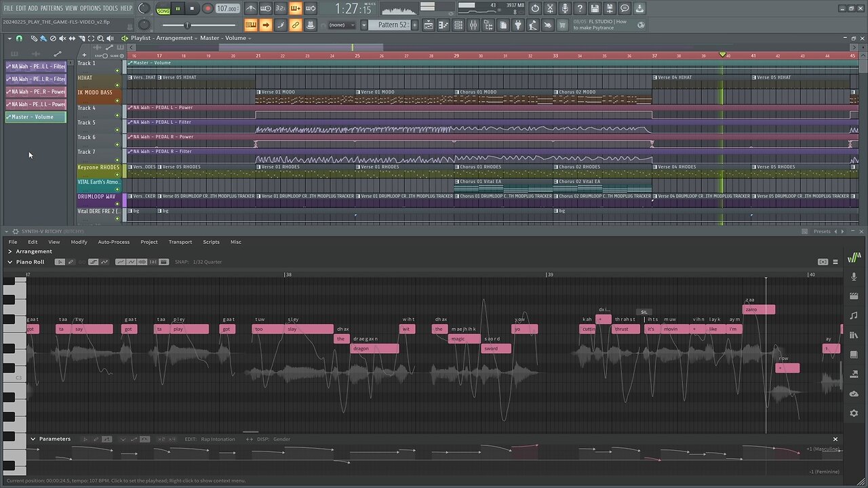Toggle typing keyboard to piano icon
Viewport: 868px width, 488px height.
(251, 25)
